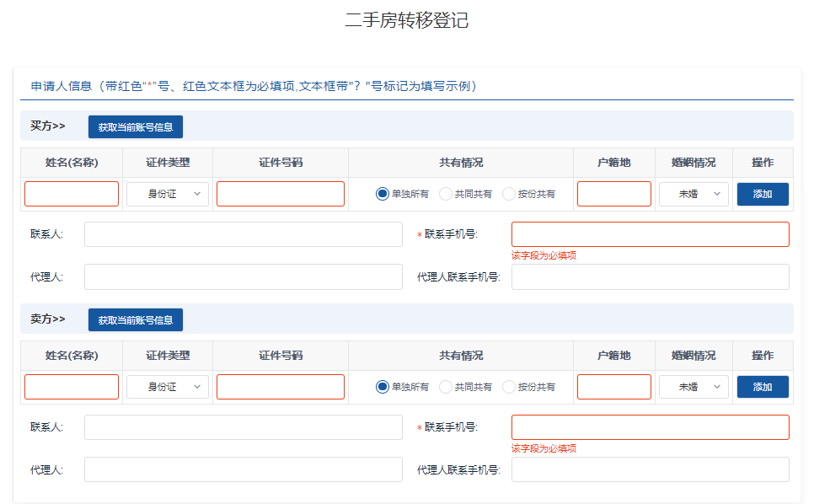Focus seller's 联系人 text field
Viewport: 814px width, 504px height.
click(244, 427)
